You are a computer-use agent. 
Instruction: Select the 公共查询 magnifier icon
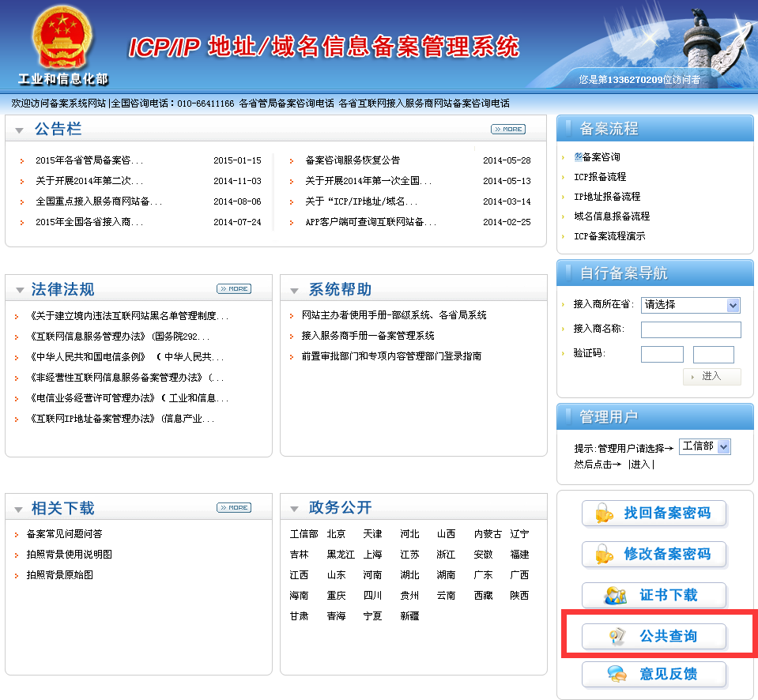tap(616, 635)
